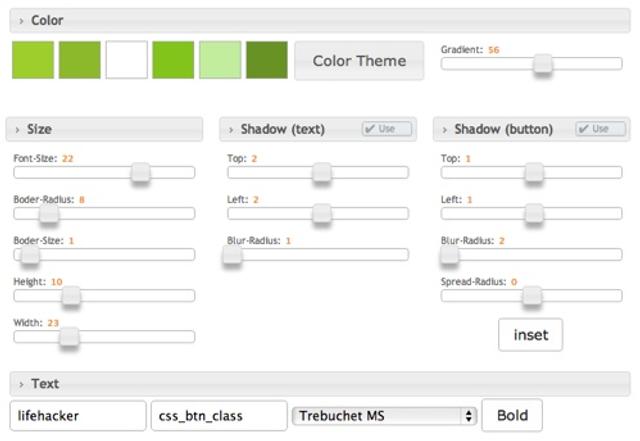Image resolution: width=640 pixels, height=441 pixels.
Task: Focus the css_btn_class input field
Action: point(217,415)
